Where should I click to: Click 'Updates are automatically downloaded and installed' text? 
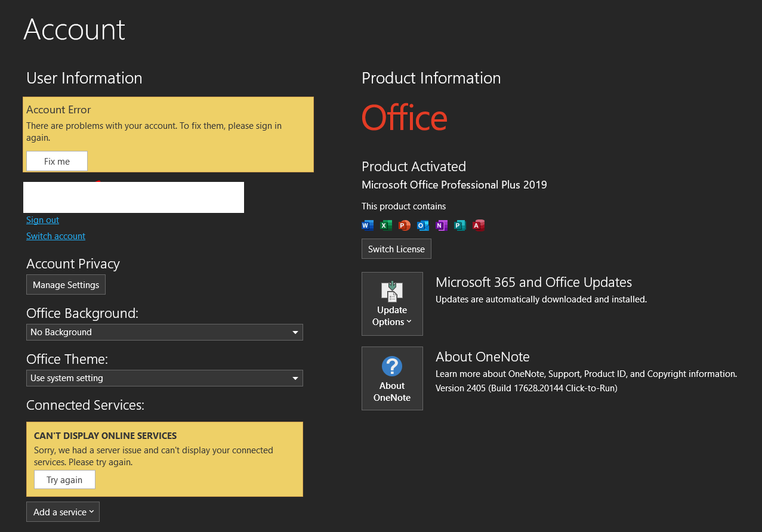tap(541, 299)
